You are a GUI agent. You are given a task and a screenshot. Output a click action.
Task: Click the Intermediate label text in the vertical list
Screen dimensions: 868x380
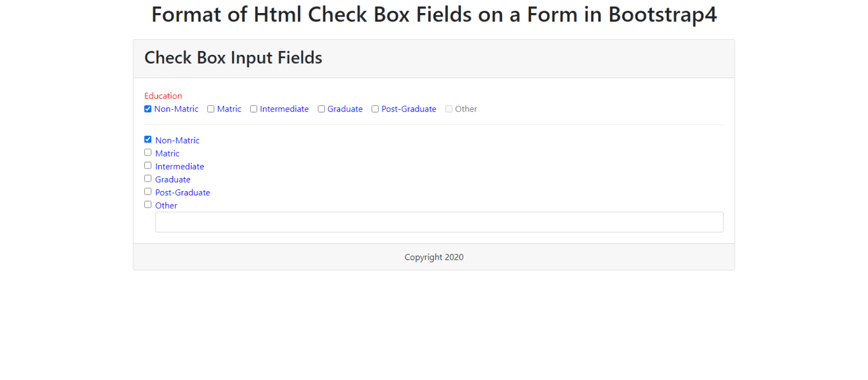(x=180, y=166)
